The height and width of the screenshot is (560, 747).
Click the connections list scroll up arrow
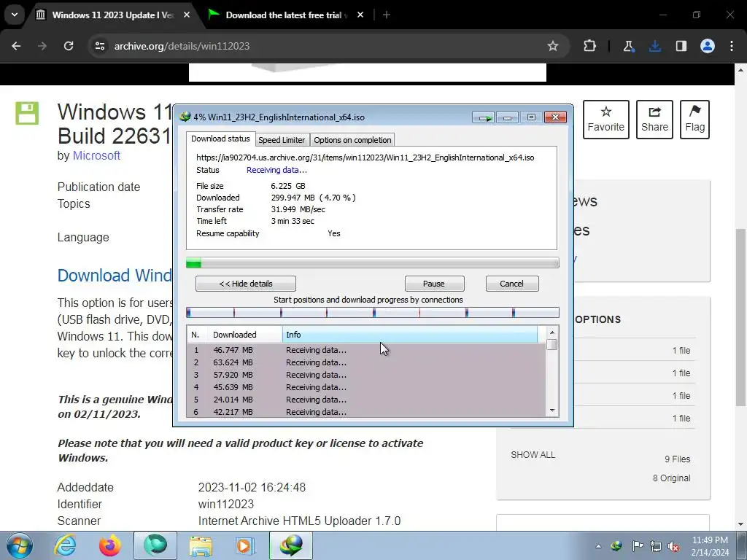[x=552, y=332]
